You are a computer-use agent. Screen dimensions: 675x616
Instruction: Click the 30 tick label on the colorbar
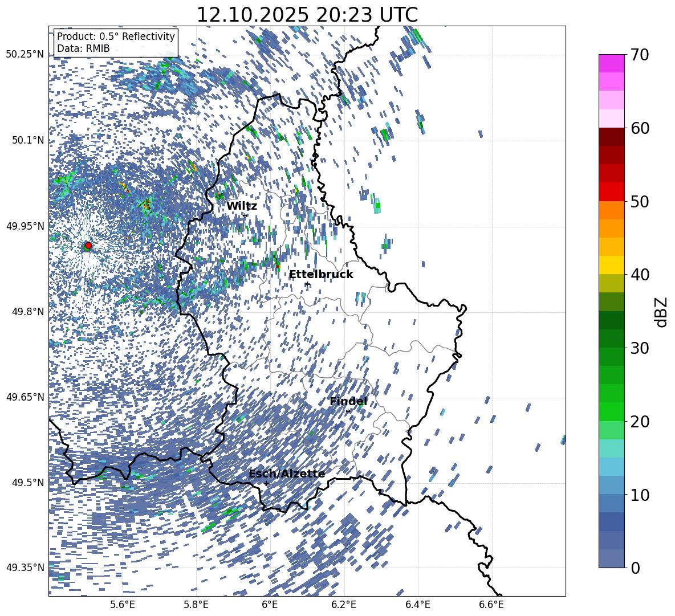[x=639, y=348]
